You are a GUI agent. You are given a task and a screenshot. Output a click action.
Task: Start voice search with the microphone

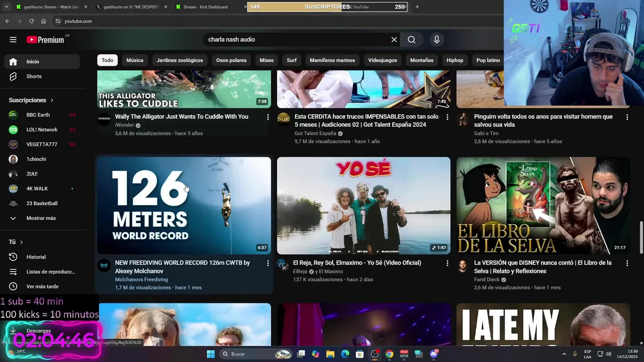[437, 40]
